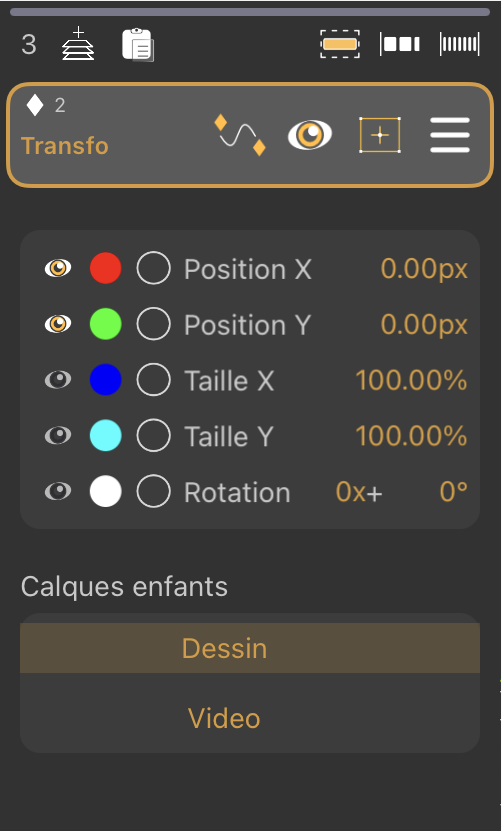The width and height of the screenshot is (502, 831).
Task: Select the dashed-frame layer view mode icon
Action: click(340, 44)
